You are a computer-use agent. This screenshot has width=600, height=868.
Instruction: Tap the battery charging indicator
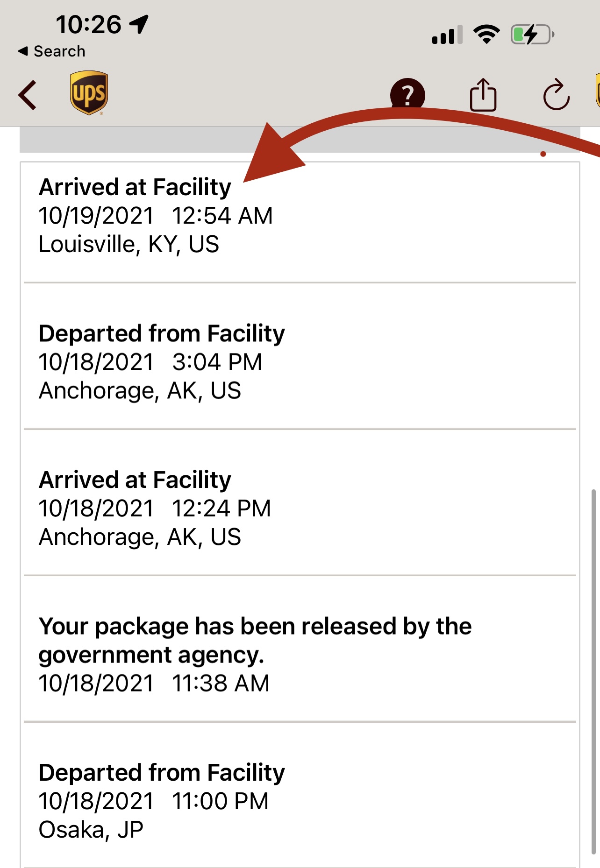click(x=533, y=35)
